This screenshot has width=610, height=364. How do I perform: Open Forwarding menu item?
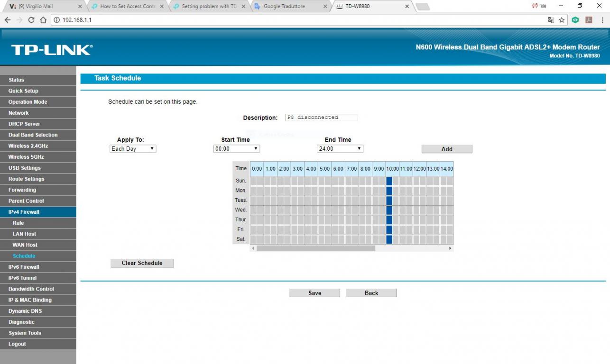click(38, 190)
